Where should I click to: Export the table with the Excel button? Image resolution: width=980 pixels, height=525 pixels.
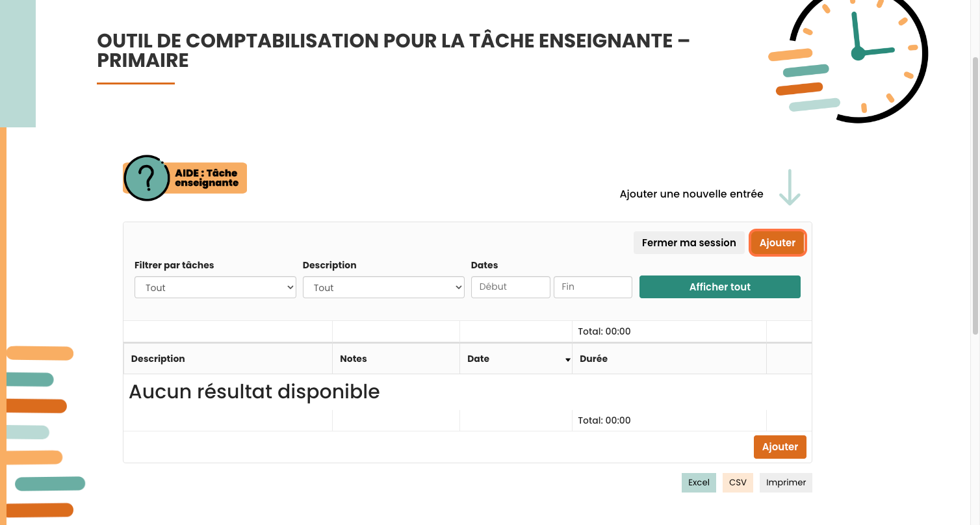[x=699, y=483]
